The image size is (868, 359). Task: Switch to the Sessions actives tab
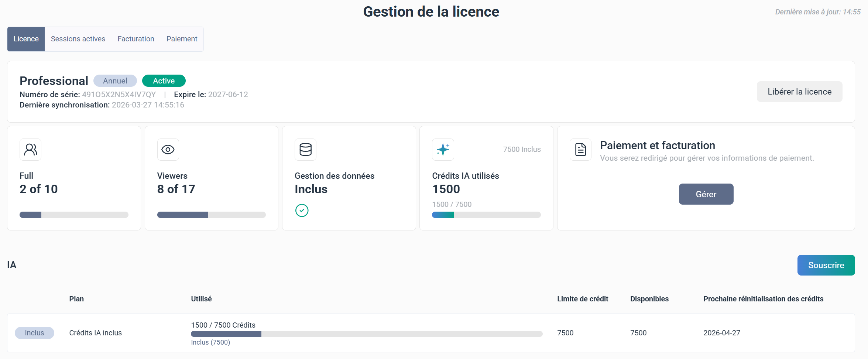[78, 39]
